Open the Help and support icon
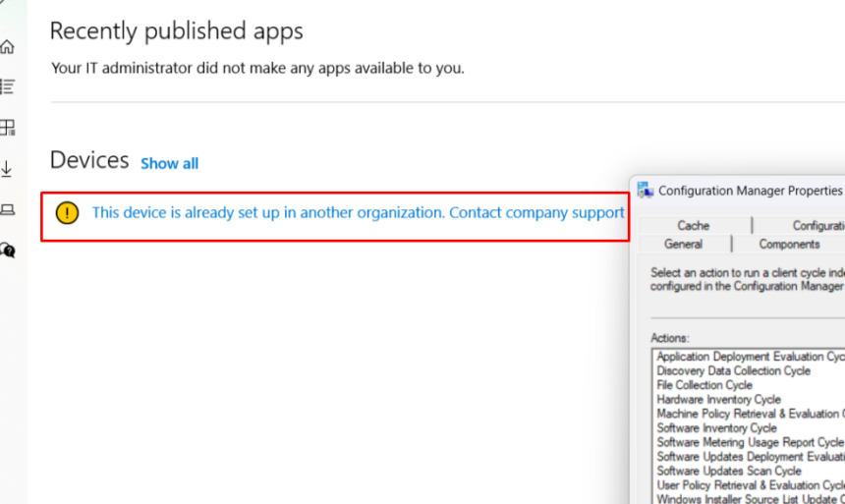The image size is (845, 504). (x=8, y=251)
